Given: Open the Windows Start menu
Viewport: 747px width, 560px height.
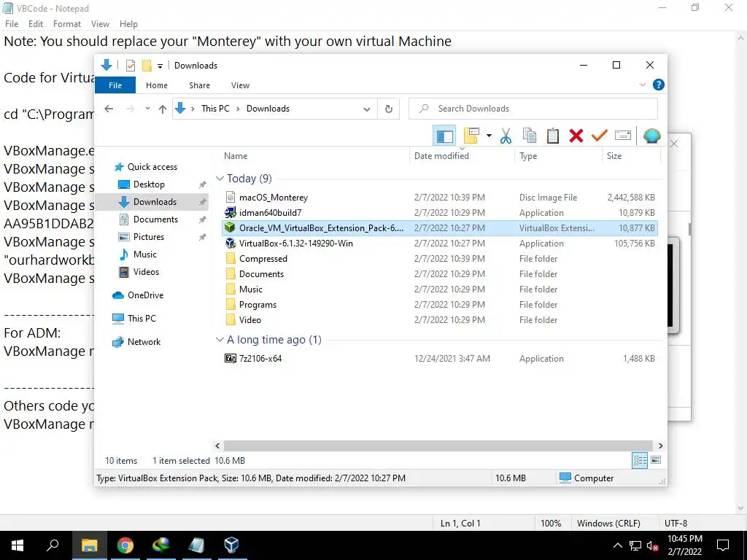Looking at the screenshot, I should [18, 545].
